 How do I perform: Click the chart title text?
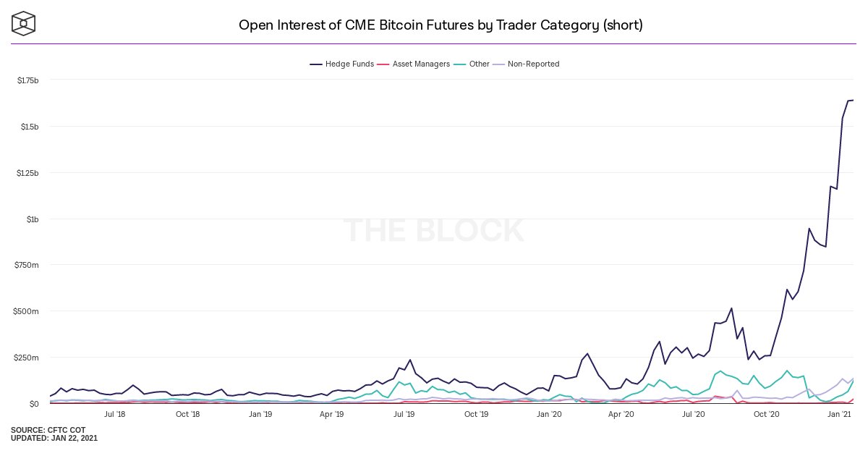point(441,25)
